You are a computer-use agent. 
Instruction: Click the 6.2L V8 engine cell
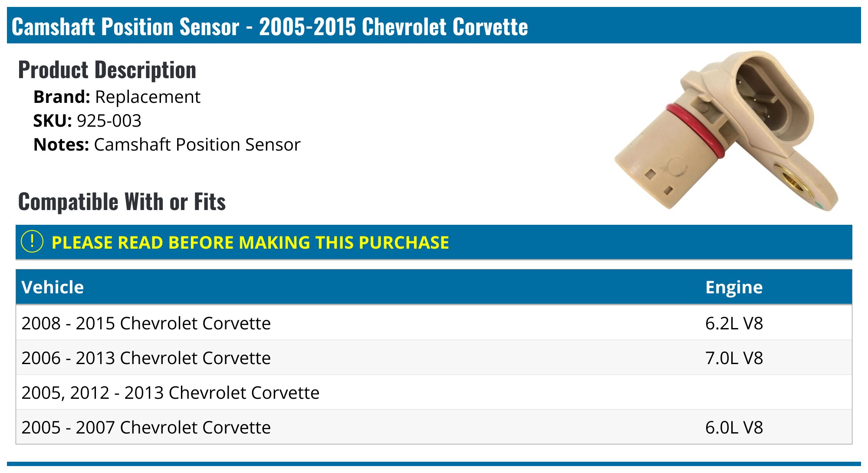734,323
